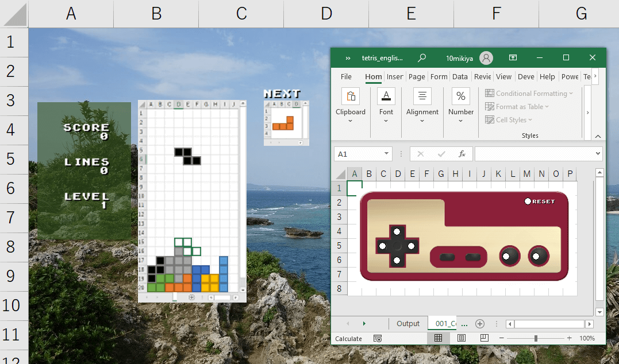Image resolution: width=619 pixels, height=364 pixels.
Task: Click the Name Box showing A1
Action: coord(359,154)
